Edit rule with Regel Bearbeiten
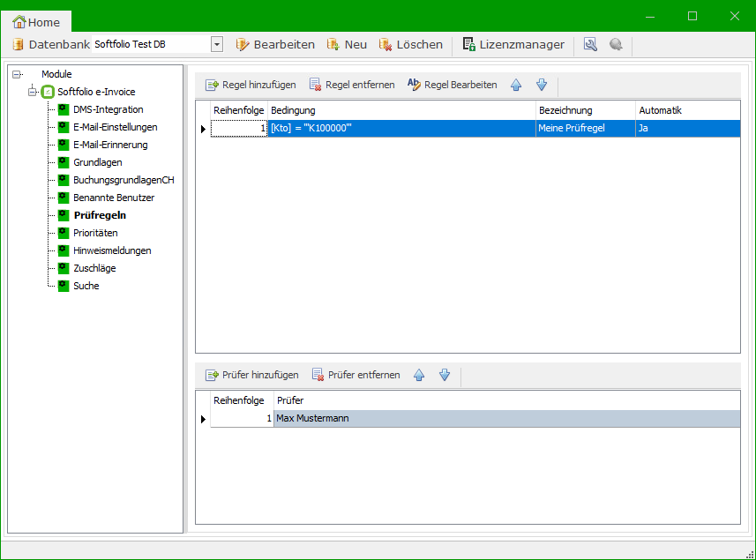The image size is (756, 560). pos(452,85)
